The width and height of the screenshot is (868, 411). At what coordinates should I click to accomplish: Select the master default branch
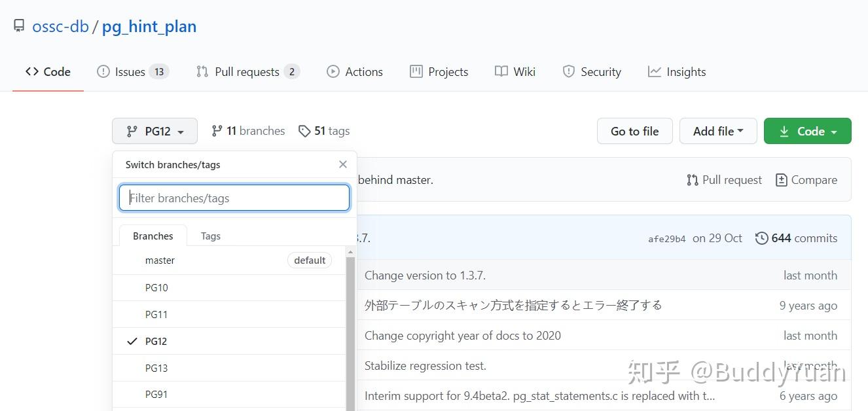[x=160, y=260]
